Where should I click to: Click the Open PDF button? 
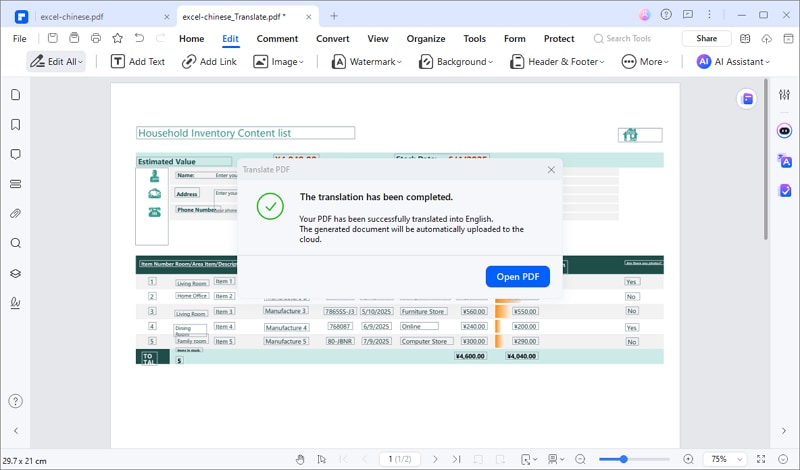(517, 277)
